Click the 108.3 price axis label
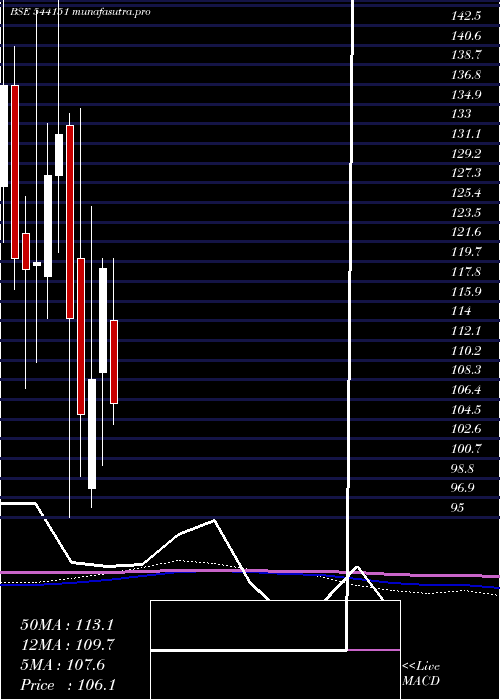The image size is (500, 700). pos(466,370)
